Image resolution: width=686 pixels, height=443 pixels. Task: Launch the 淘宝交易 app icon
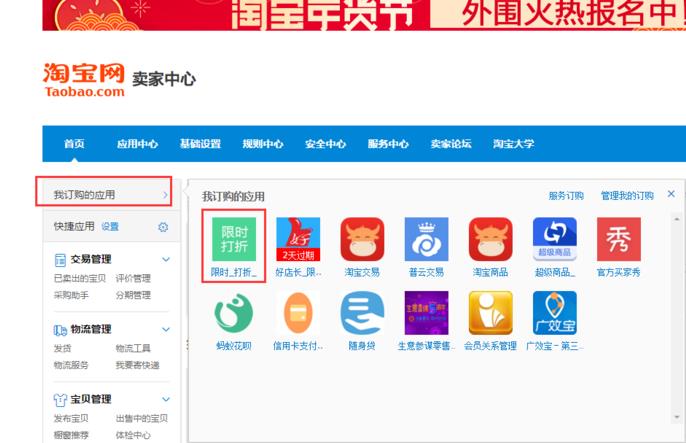tap(362, 239)
